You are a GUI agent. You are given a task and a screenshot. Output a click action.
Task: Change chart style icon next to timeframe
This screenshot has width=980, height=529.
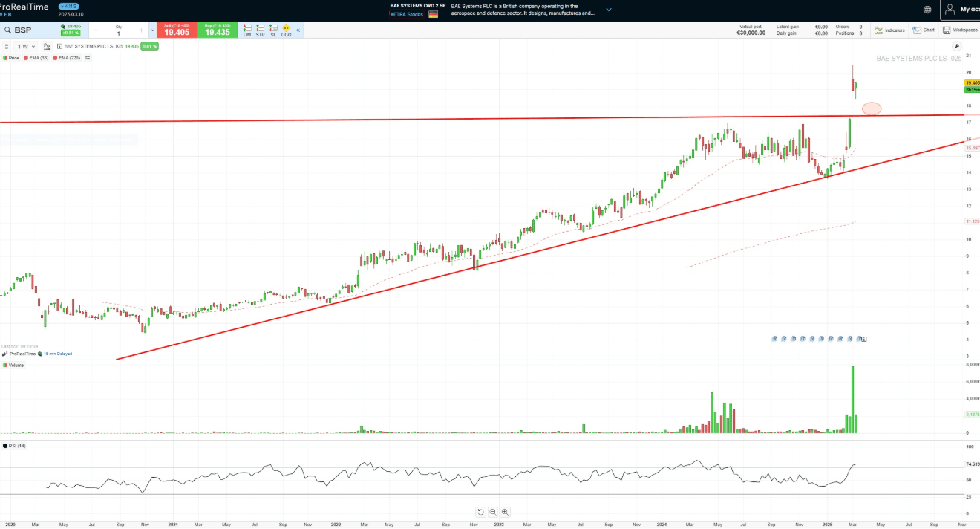(47, 46)
